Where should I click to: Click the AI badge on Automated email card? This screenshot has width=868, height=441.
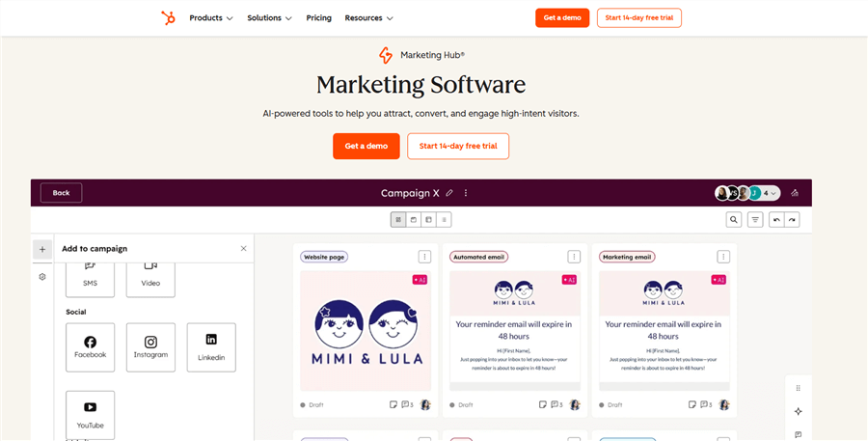coord(569,280)
